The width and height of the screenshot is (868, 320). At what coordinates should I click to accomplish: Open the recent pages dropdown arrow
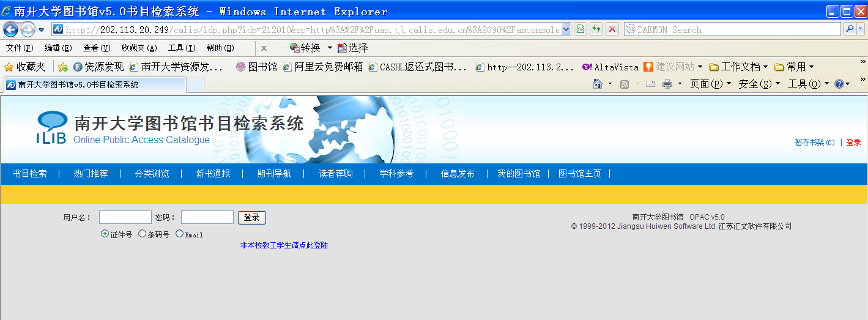42,29
